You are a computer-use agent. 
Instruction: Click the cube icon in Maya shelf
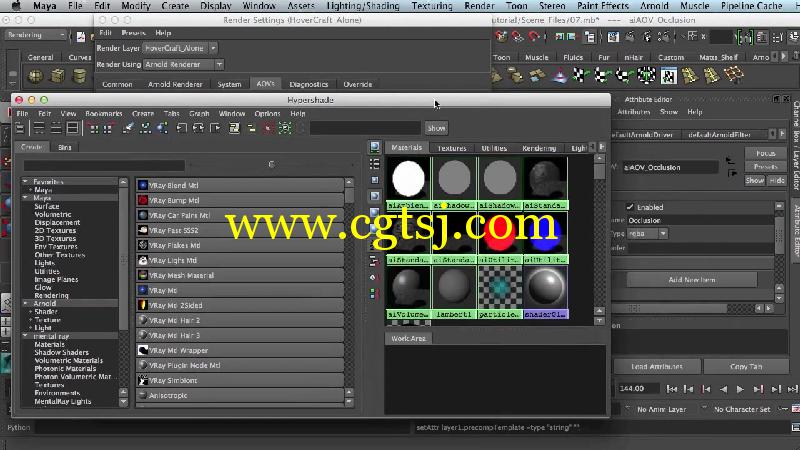click(58, 76)
